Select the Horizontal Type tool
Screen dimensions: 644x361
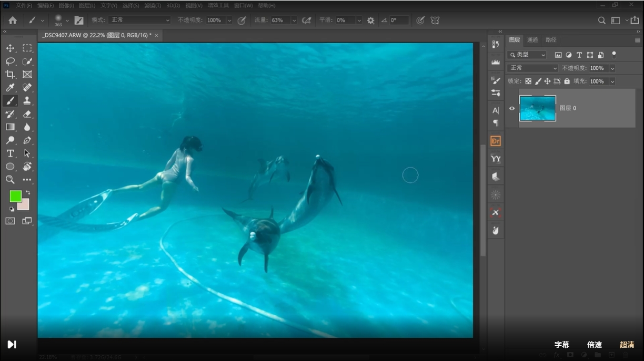(x=10, y=153)
